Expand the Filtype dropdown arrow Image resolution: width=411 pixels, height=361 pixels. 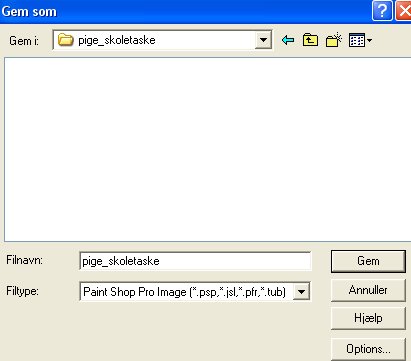click(x=301, y=292)
